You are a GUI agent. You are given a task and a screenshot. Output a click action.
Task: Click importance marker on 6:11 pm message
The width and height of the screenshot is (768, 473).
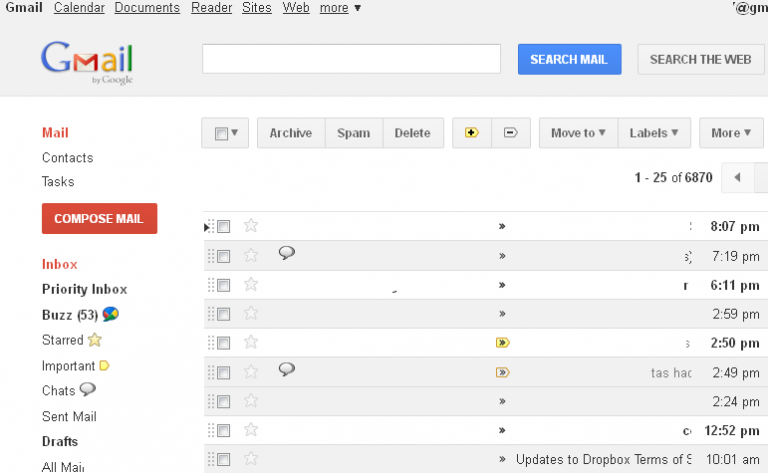[x=502, y=285]
